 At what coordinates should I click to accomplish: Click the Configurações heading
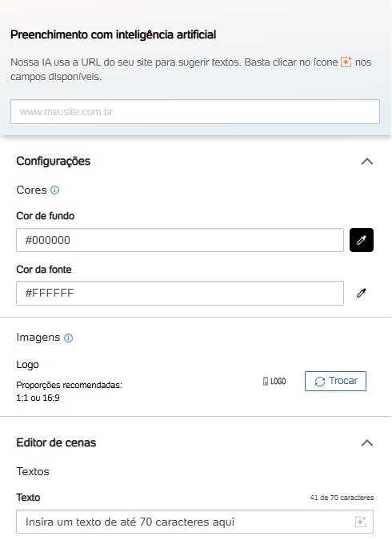click(x=53, y=161)
